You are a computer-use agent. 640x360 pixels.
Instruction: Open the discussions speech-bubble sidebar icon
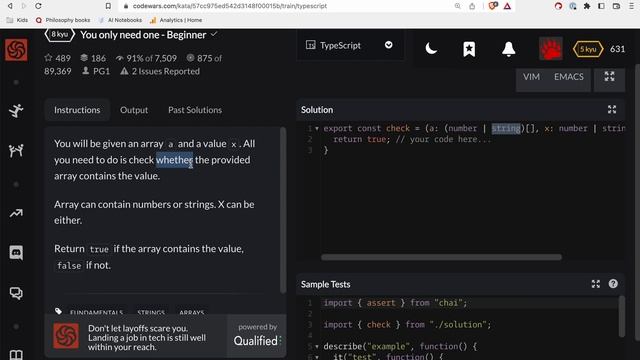[16, 293]
